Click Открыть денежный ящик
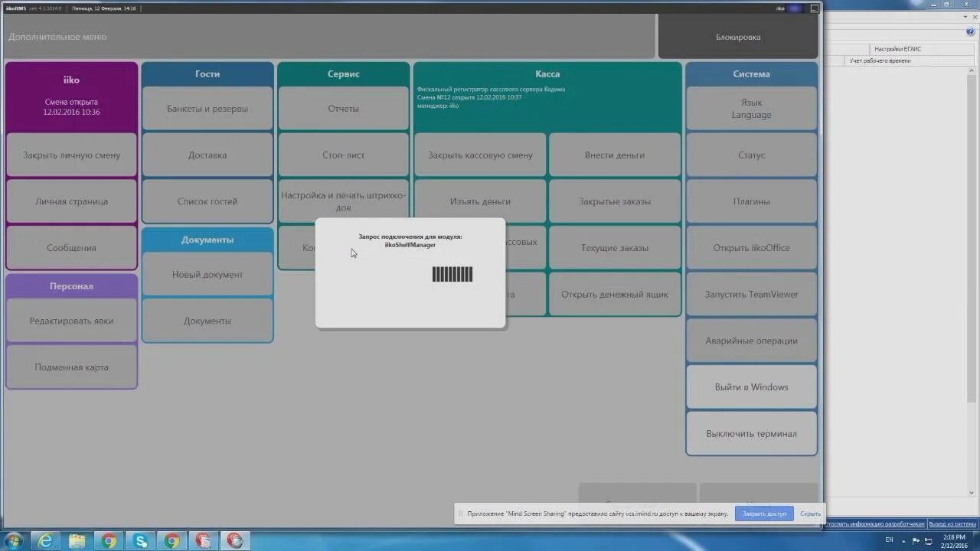The height and width of the screenshot is (551, 980). point(615,295)
